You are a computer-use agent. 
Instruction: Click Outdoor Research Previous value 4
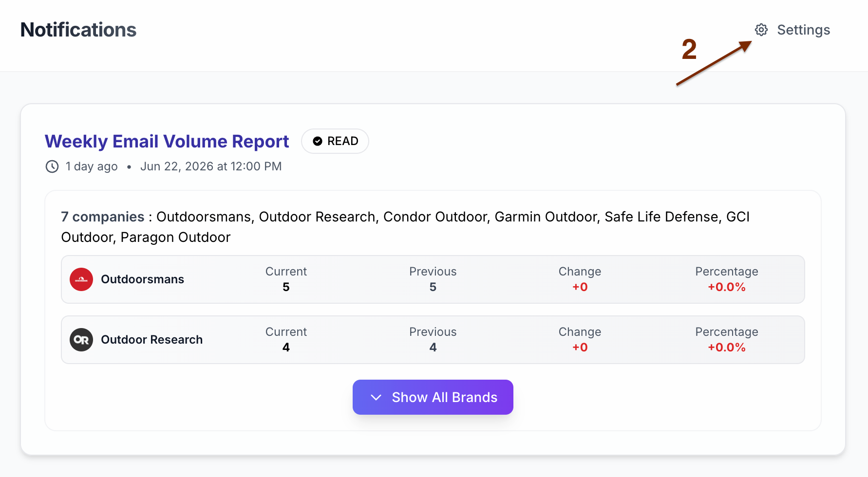[x=433, y=348]
